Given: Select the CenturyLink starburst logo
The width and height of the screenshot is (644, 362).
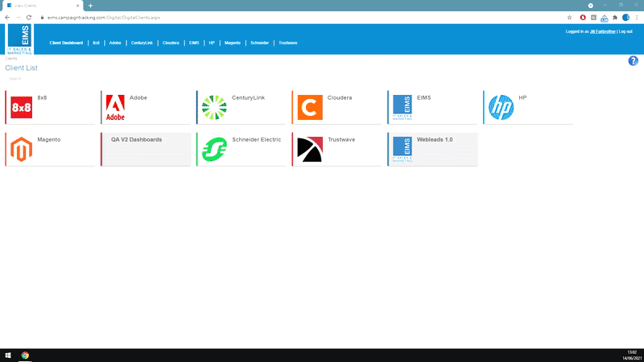Looking at the screenshot, I should pos(214,107).
